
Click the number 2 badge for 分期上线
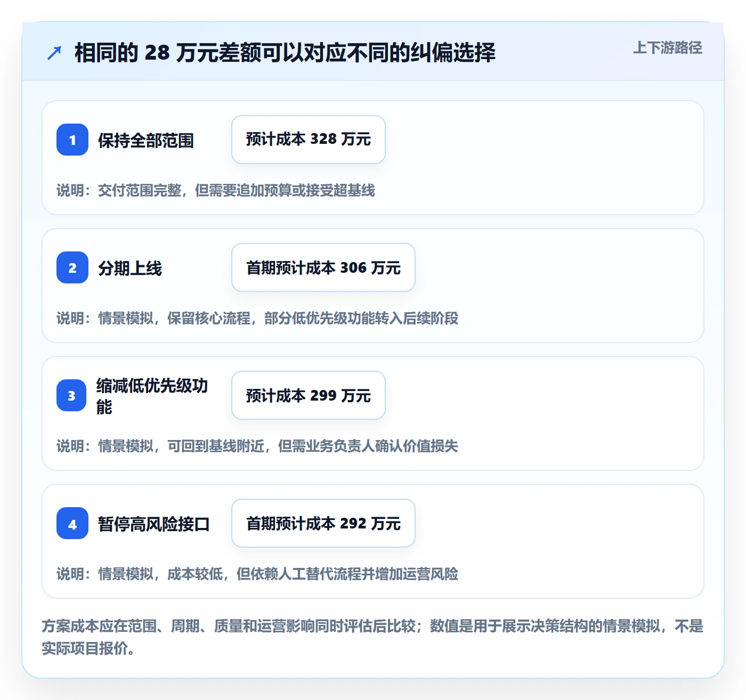tap(72, 267)
